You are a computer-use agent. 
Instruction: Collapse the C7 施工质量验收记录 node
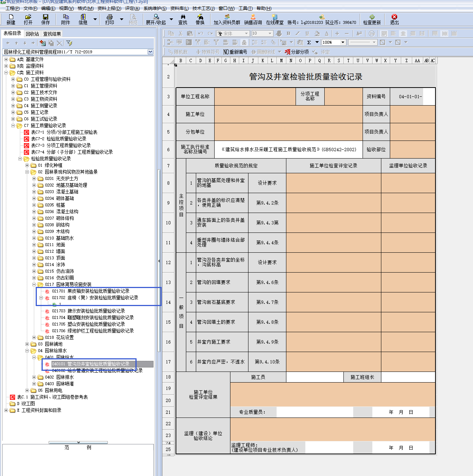[13, 125]
